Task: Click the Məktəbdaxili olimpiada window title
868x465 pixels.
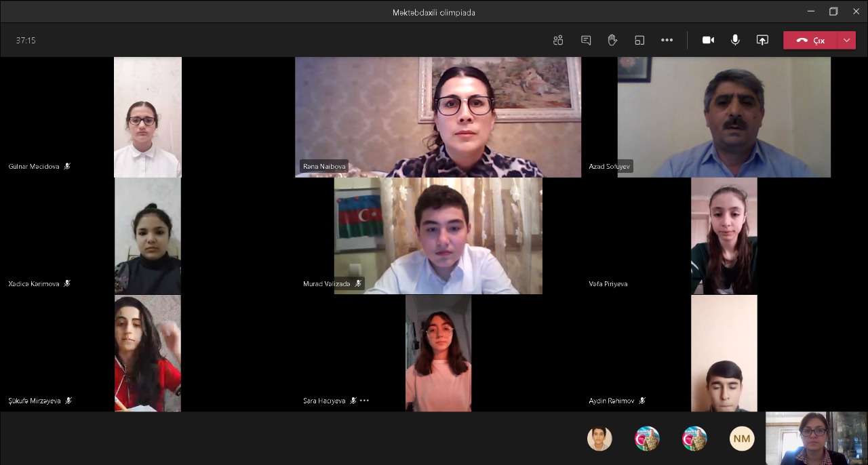Action: [434, 12]
